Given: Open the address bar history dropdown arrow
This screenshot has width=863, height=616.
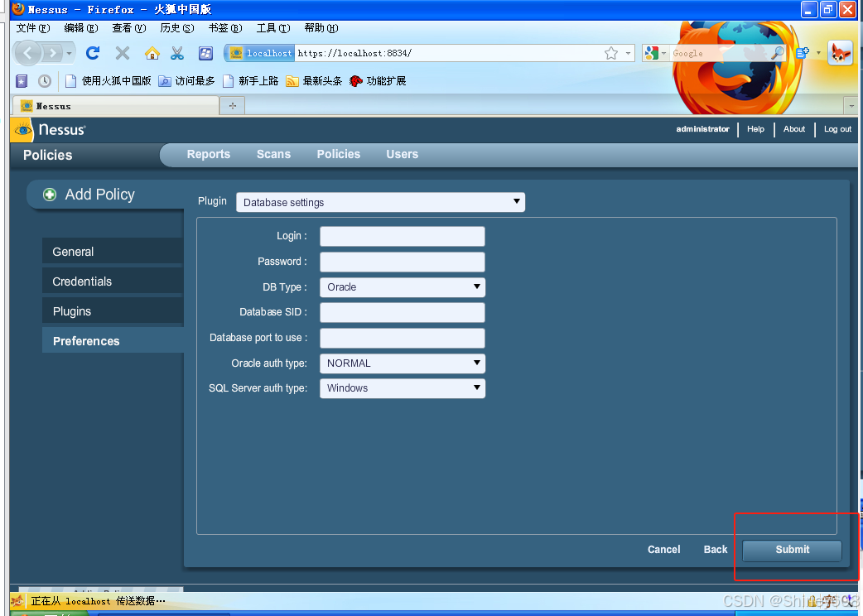Looking at the screenshot, I should (x=628, y=53).
